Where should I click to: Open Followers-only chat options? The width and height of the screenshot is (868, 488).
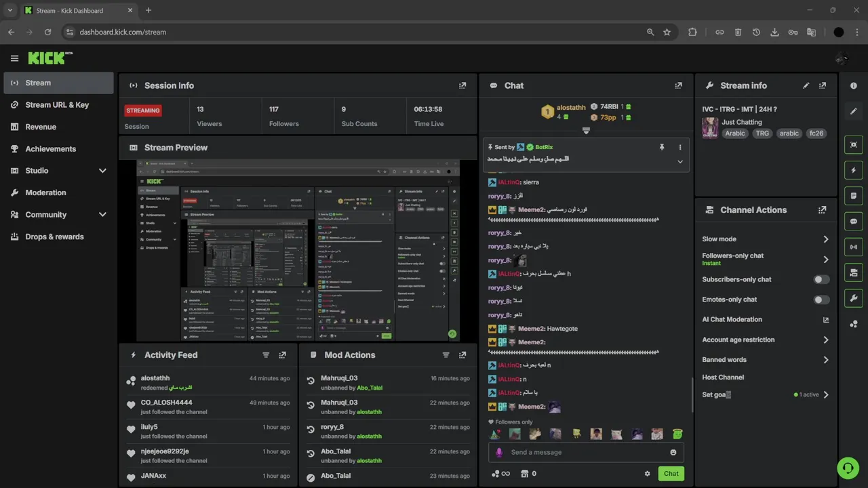[x=766, y=259]
